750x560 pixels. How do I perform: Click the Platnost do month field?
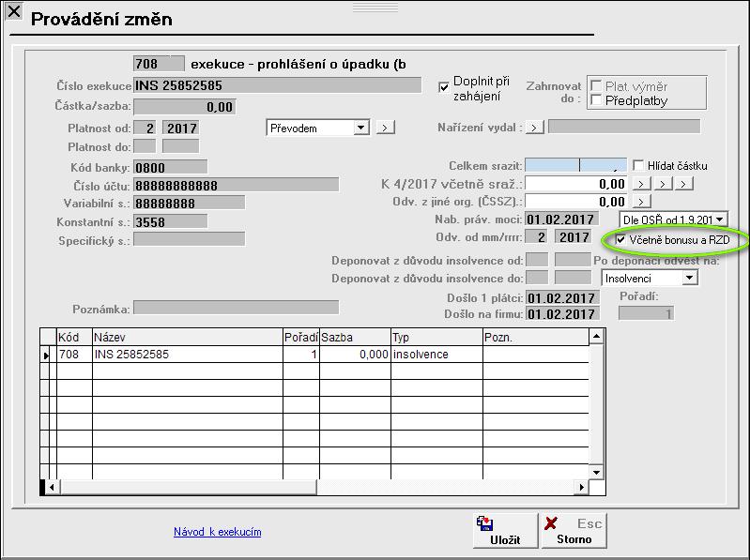(145, 146)
